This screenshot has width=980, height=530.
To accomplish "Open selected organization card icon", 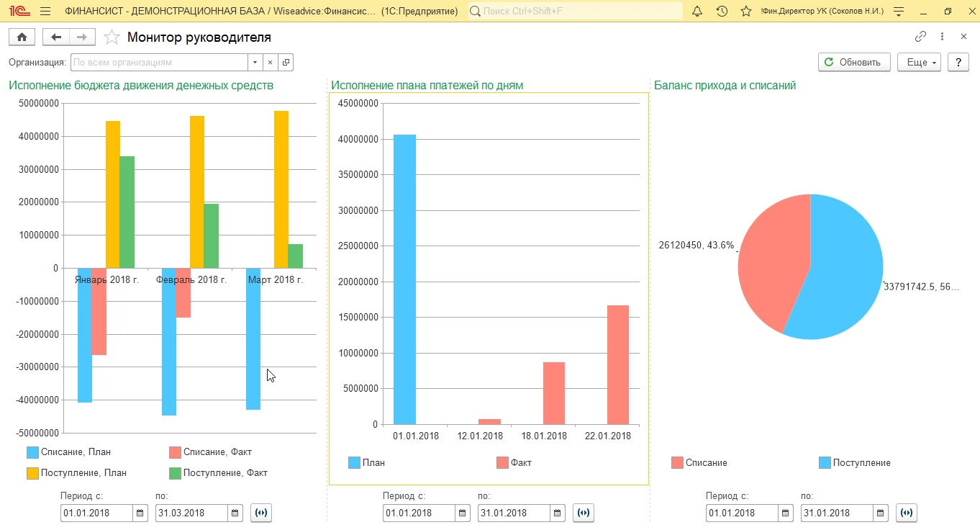I will tap(286, 63).
